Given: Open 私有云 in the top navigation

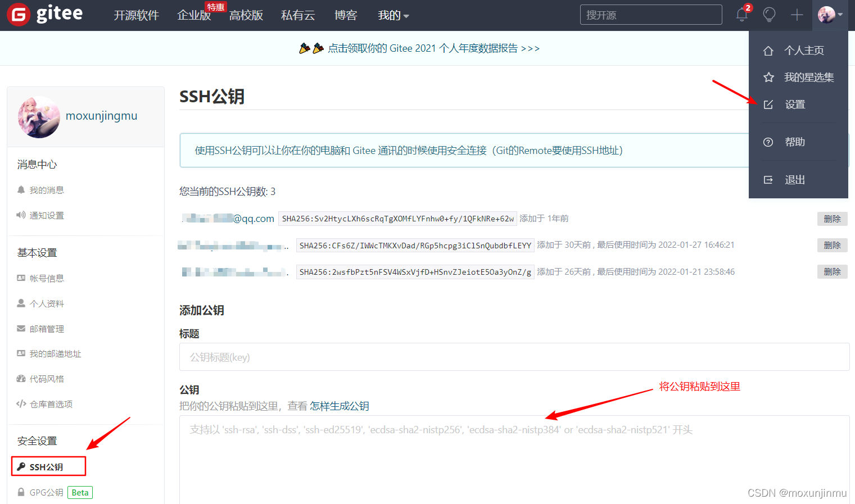Looking at the screenshot, I should (x=298, y=15).
